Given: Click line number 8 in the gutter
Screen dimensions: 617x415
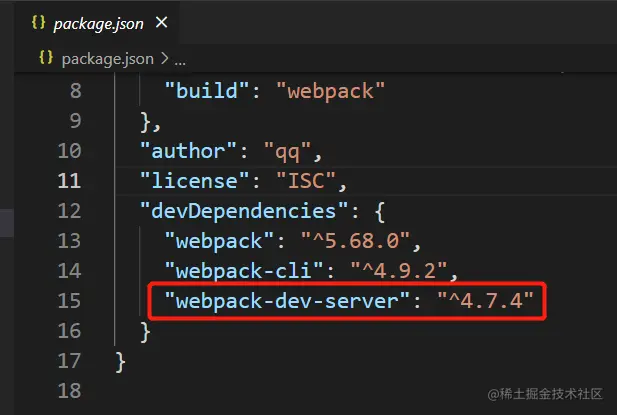Looking at the screenshot, I should pyautogui.click(x=76, y=91).
